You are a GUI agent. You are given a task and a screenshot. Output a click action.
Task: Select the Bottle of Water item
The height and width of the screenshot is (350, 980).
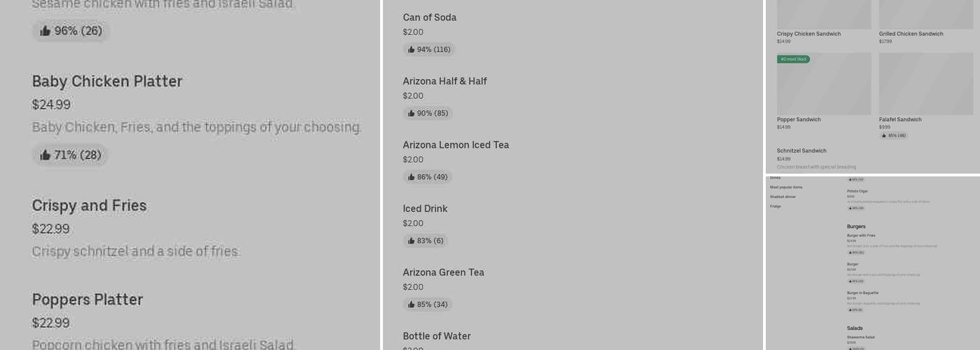tap(437, 336)
